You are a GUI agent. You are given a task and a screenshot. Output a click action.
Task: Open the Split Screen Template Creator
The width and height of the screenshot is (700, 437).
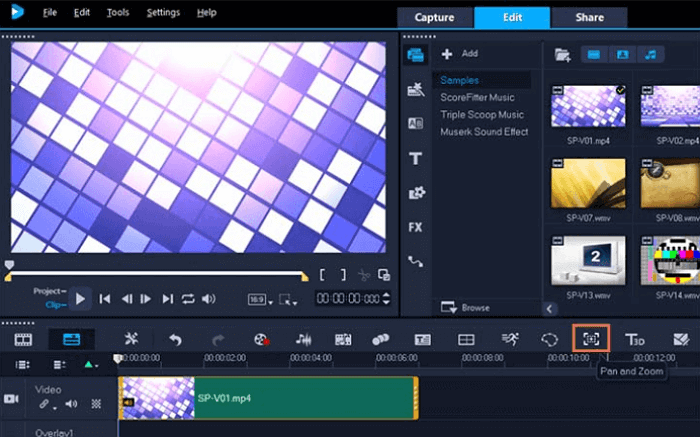(x=465, y=339)
